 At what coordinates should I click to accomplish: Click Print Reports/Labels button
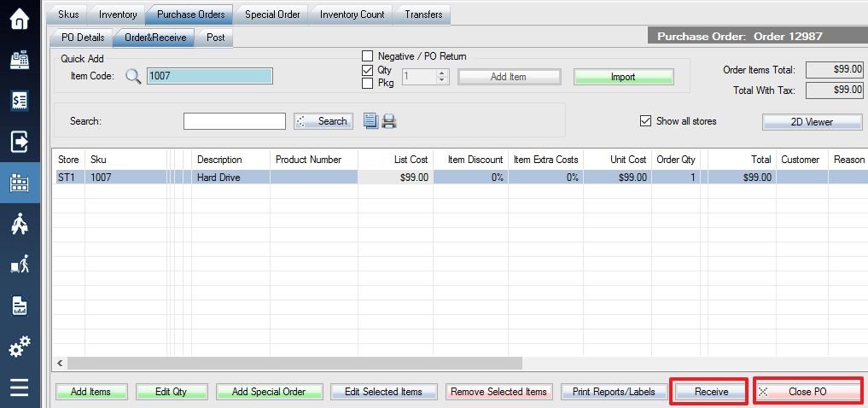point(614,392)
